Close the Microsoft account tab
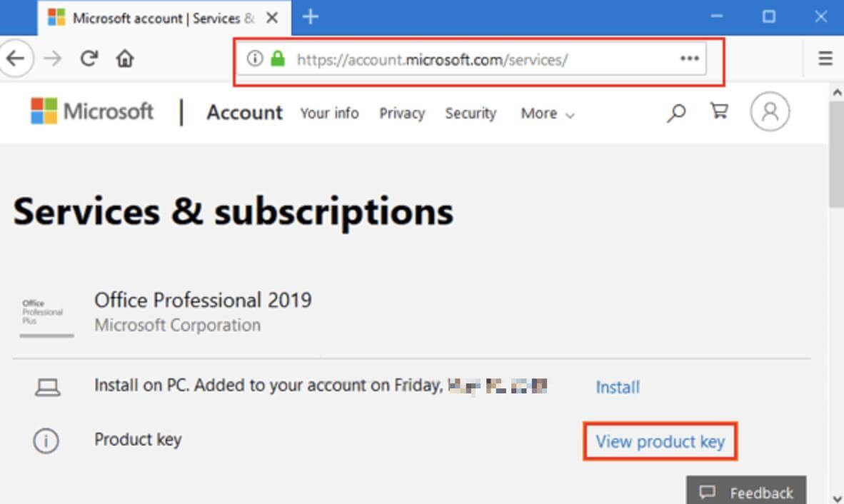 tap(272, 18)
